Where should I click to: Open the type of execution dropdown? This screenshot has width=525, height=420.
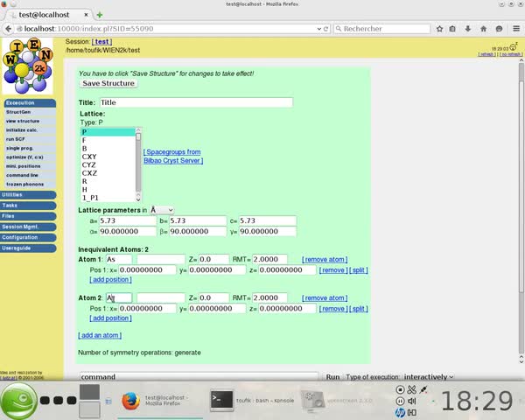coord(428,377)
